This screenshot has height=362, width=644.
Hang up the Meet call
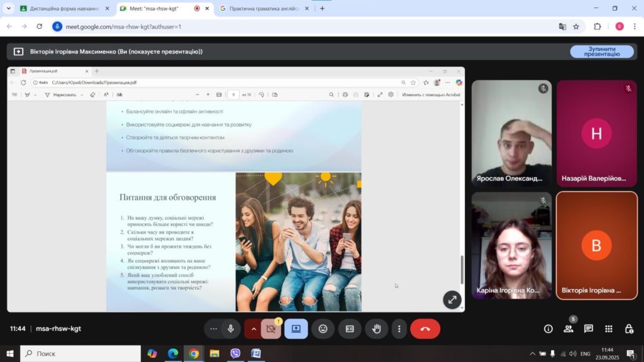(x=425, y=329)
